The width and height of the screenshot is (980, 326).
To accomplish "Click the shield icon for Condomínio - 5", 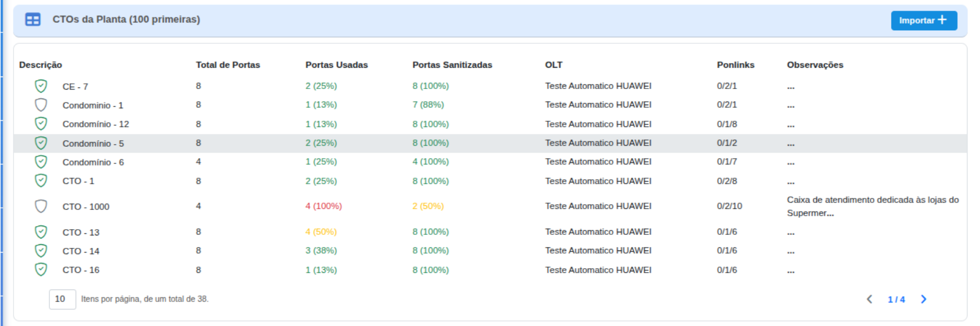I will (41, 143).
